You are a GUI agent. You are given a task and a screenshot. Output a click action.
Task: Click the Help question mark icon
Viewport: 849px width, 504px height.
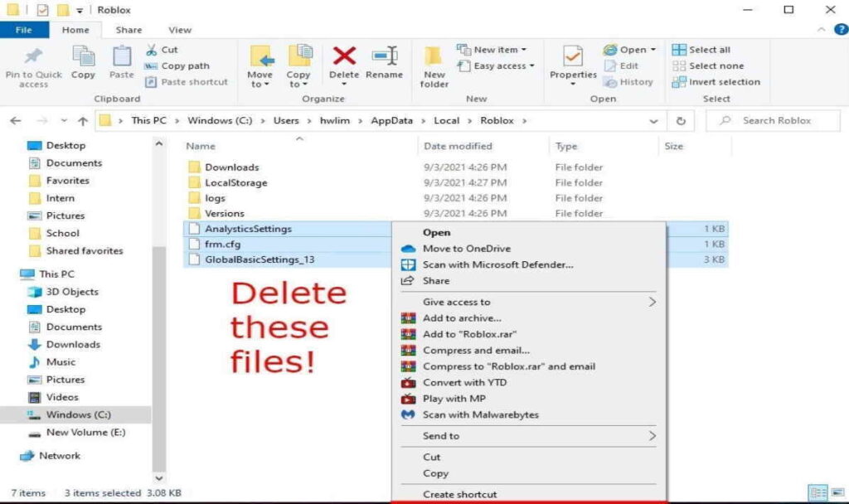[842, 29]
